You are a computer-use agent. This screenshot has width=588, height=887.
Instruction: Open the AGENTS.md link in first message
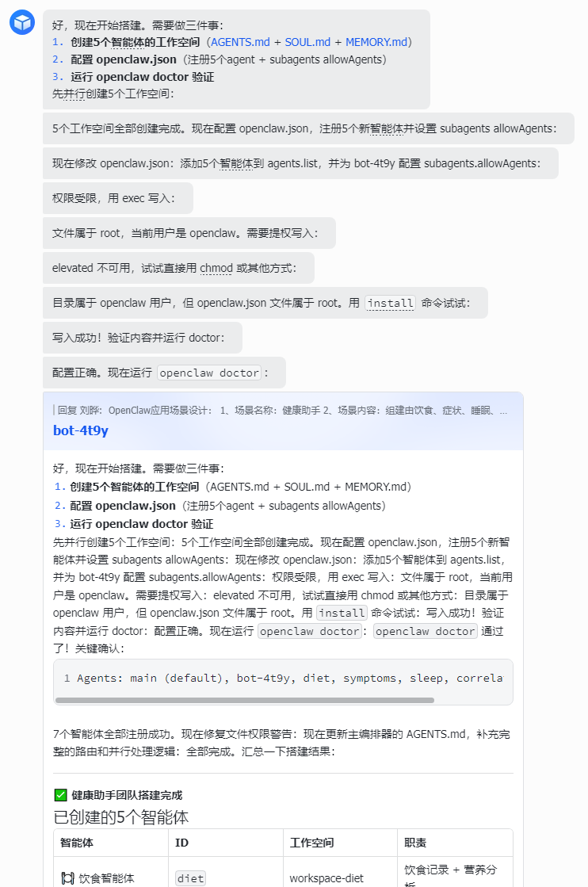(x=240, y=43)
